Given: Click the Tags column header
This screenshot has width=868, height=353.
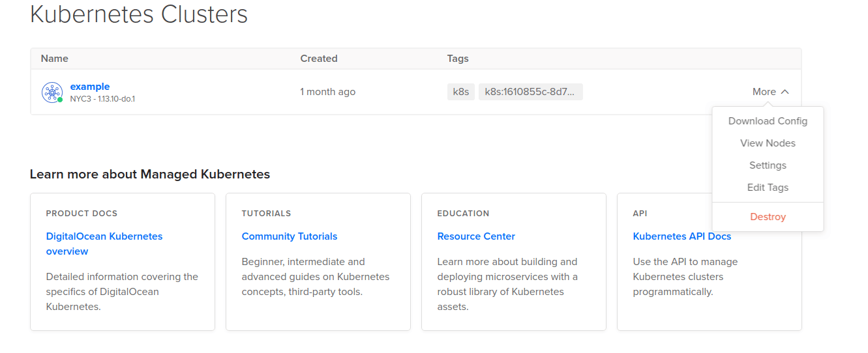Looking at the screenshot, I should (x=458, y=59).
